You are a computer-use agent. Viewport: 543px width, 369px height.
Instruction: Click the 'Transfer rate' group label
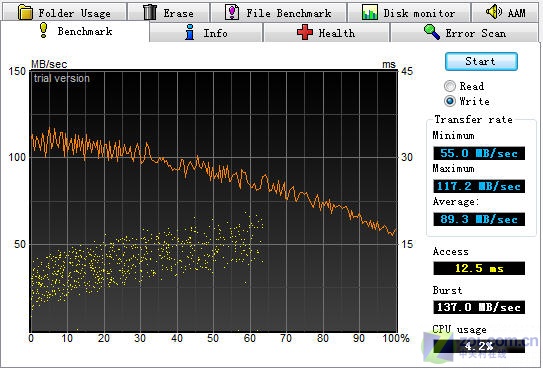point(473,119)
